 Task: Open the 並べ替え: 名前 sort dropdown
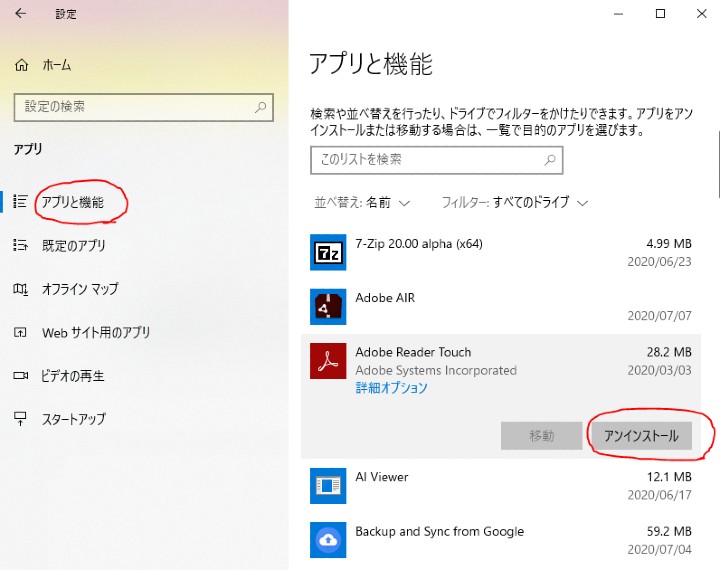[x=362, y=203]
